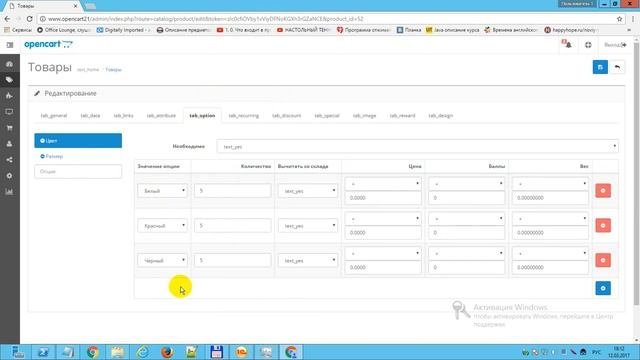640x360 pixels.
Task: Click the text_home breadcrumb link
Action: [x=88, y=70]
